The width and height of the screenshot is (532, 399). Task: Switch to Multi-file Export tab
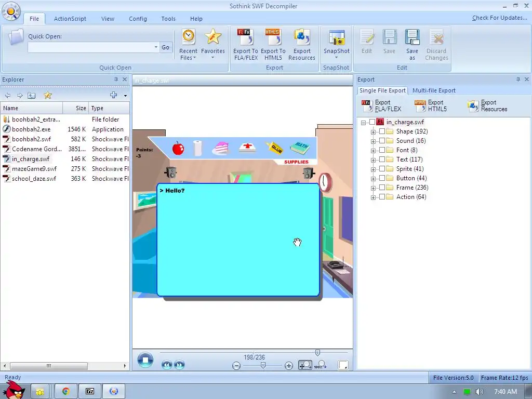pos(434,90)
